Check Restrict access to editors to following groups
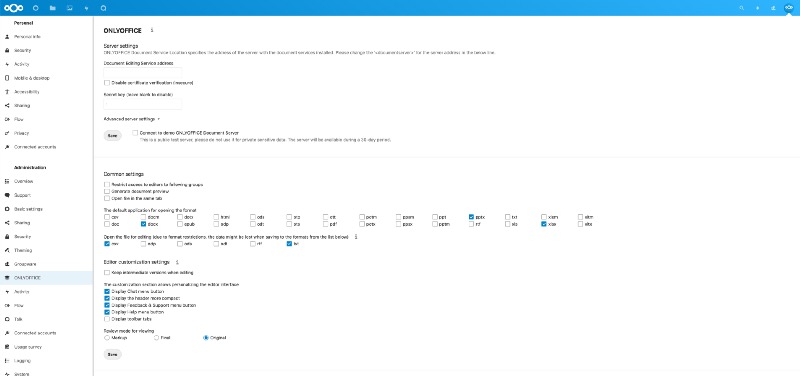Viewport: 800px width, 376px height. coord(107,184)
